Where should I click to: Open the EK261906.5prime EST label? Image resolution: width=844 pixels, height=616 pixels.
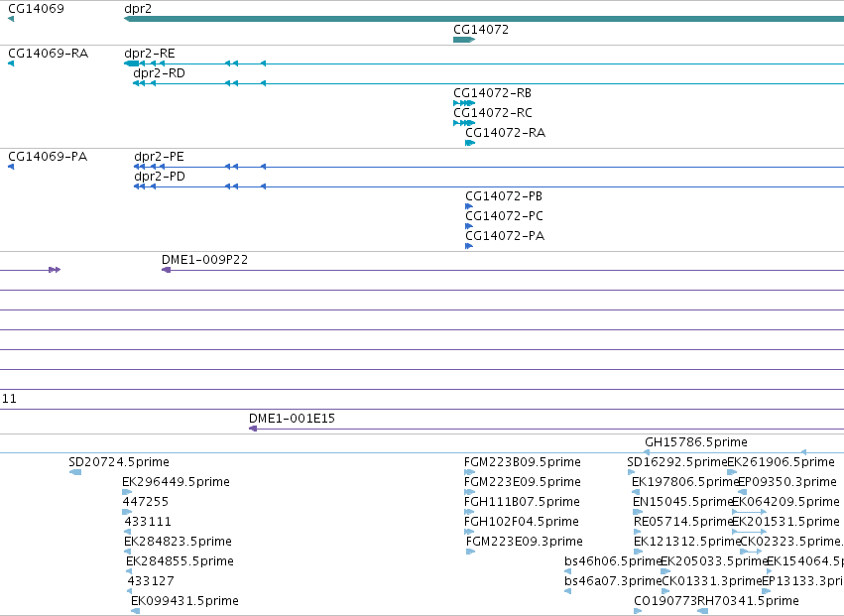[x=782, y=462]
